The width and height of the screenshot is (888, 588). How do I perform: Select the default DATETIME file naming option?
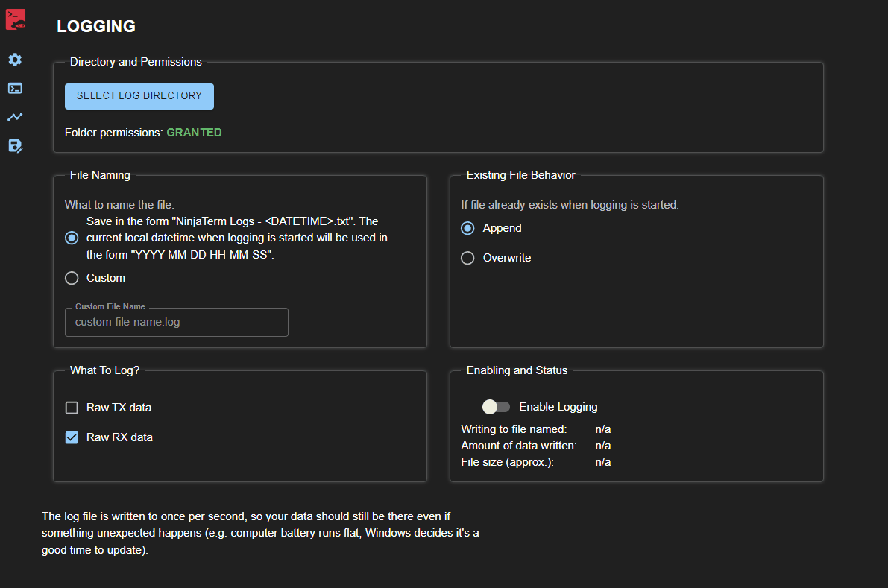pyautogui.click(x=72, y=238)
